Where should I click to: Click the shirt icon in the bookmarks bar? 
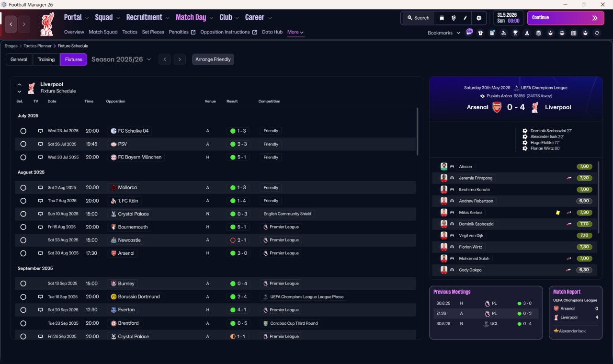click(x=480, y=33)
